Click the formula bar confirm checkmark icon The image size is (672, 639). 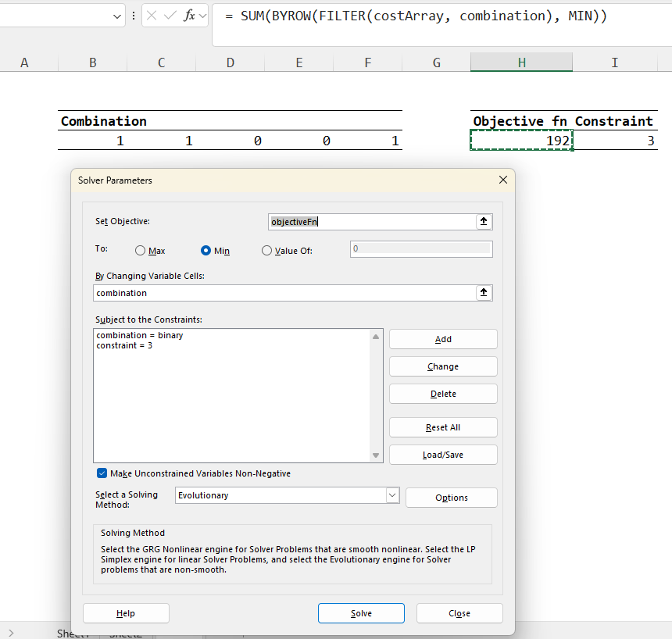pos(170,16)
